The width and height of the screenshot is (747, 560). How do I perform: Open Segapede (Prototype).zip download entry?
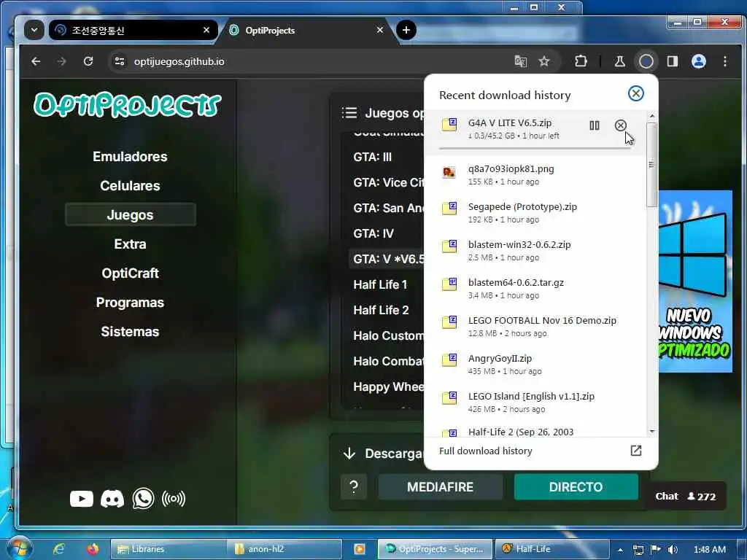(x=535, y=213)
